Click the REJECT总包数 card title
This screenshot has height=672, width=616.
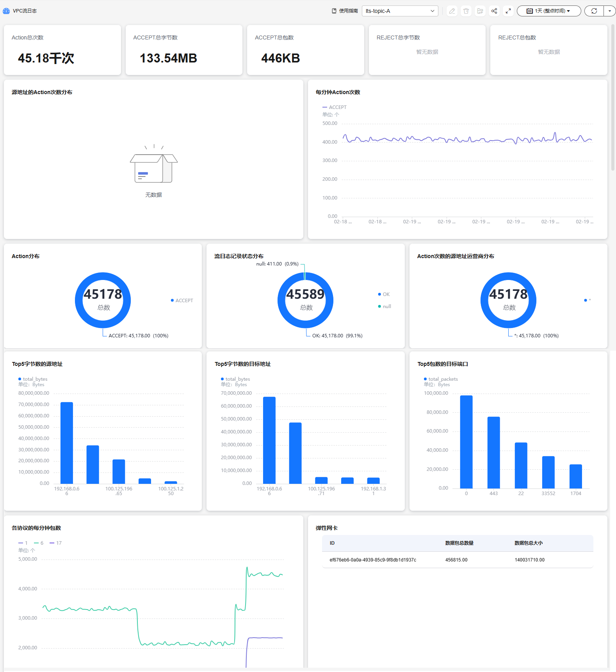pos(517,37)
